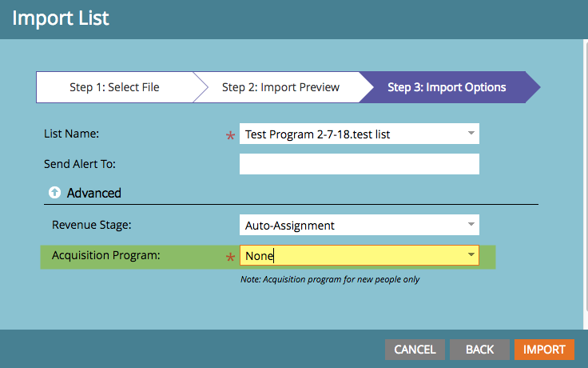The image size is (588, 368).
Task: Click the List Name label
Action: (x=71, y=134)
